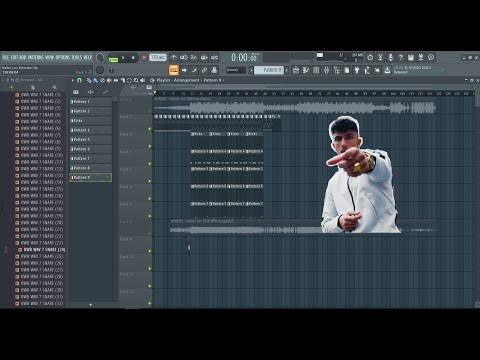Open the playlist options menu arrow
The image size is (480, 360).
click(x=72, y=80)
